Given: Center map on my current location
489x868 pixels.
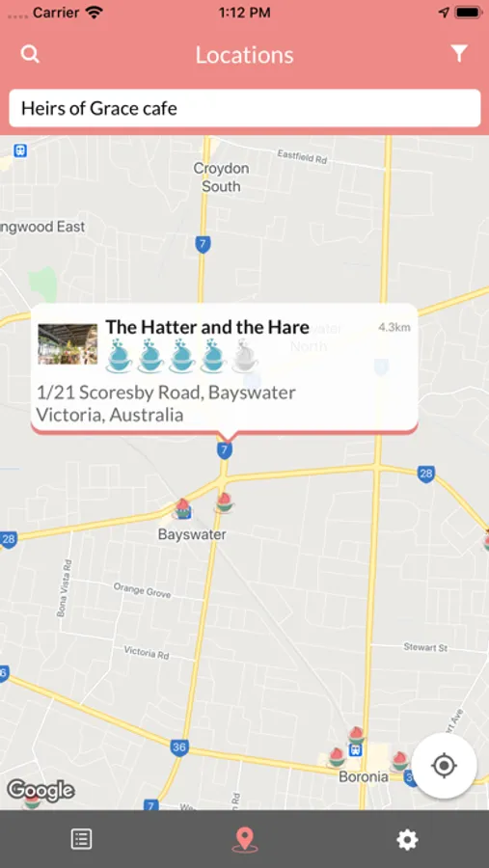Looking at the screenshot, I should [x=444, y=766].
